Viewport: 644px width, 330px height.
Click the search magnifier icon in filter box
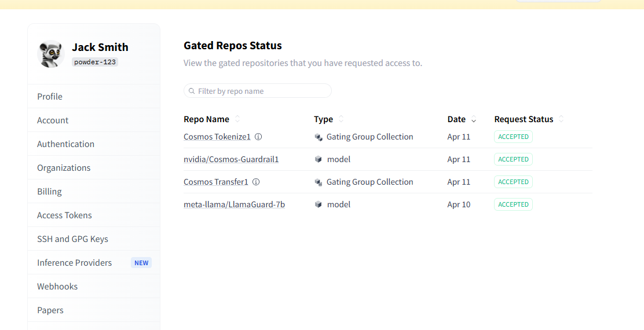(191, 91)
